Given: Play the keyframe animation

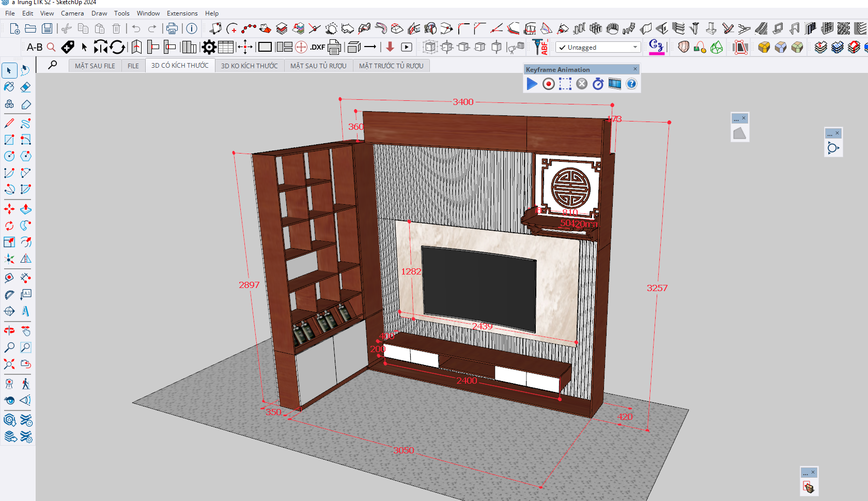Looking at the screenshot, I should click(532, 84).
